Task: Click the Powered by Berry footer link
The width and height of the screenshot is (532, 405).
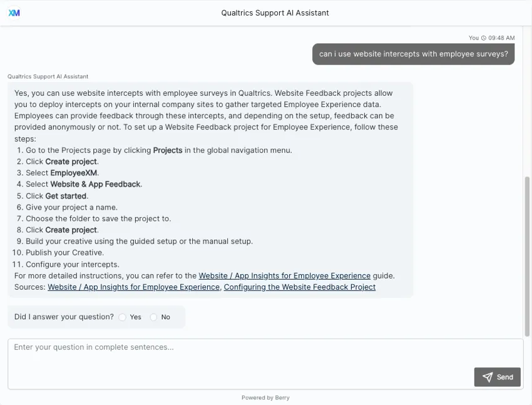Action: [x=265, y=397]
